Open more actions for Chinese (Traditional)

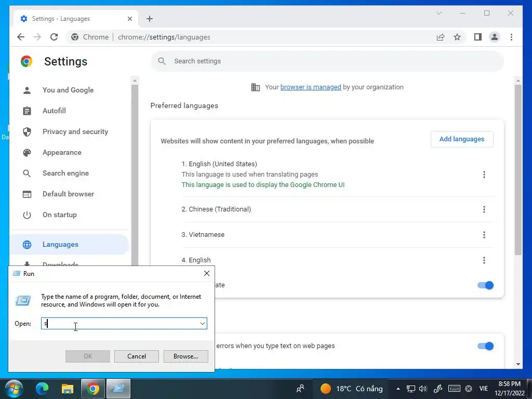484,209
